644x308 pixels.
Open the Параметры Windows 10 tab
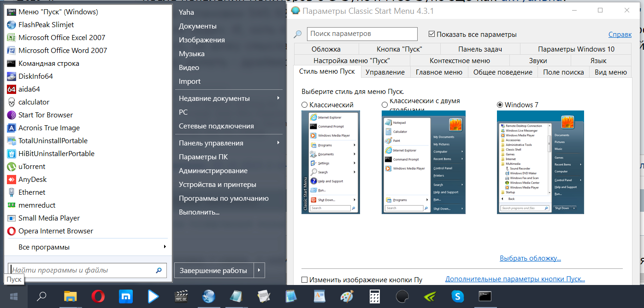pos(576,49)
